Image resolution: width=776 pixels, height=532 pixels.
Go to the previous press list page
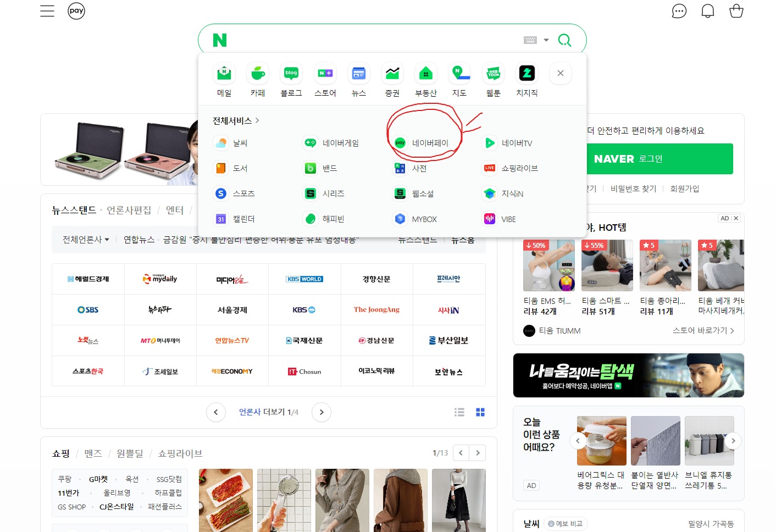click(216, 412)
